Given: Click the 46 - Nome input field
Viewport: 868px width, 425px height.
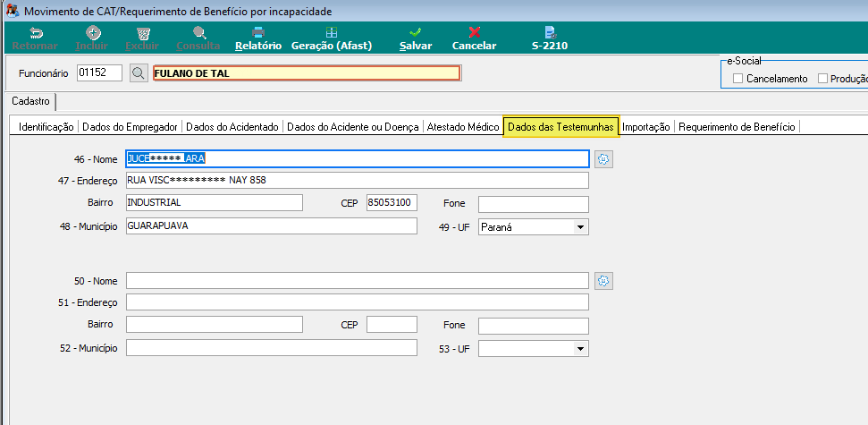Looking at the screenshot, I should [x=358, y=159].
